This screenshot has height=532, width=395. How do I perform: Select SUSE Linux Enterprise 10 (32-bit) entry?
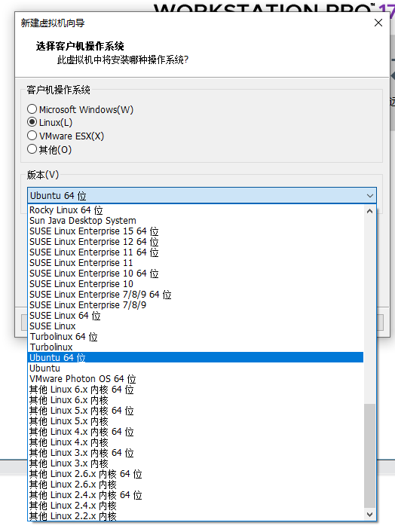click(196, 283)
